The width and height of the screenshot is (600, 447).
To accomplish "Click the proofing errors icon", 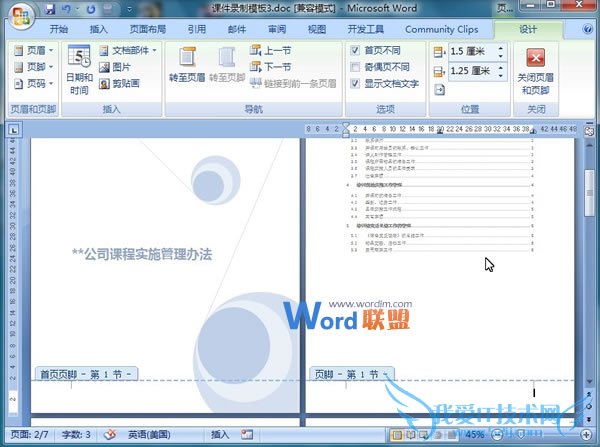I will (x=110, y=435).
